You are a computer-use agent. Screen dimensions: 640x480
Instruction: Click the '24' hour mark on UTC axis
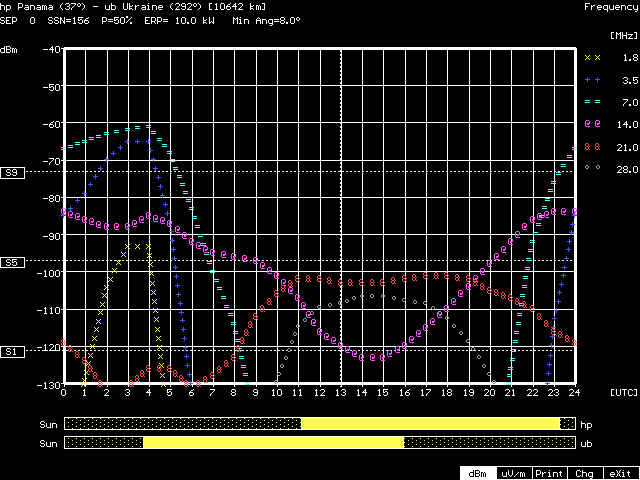click(x=575, y=392)
